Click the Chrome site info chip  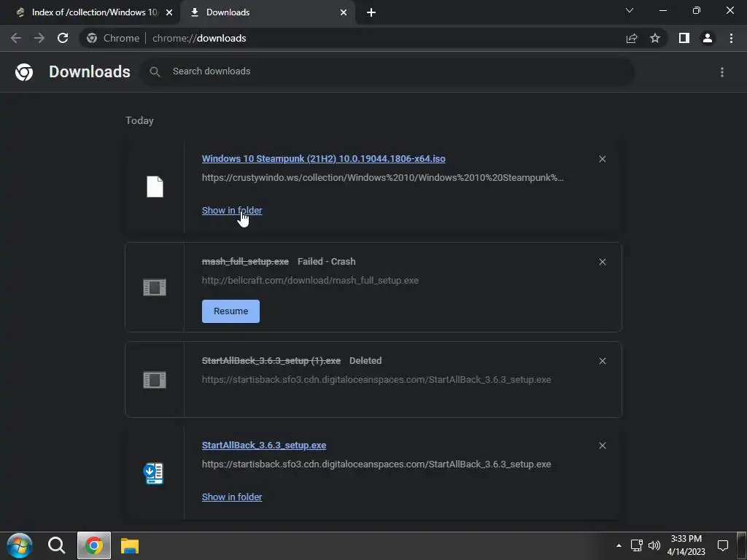click(x=113, y=38)
